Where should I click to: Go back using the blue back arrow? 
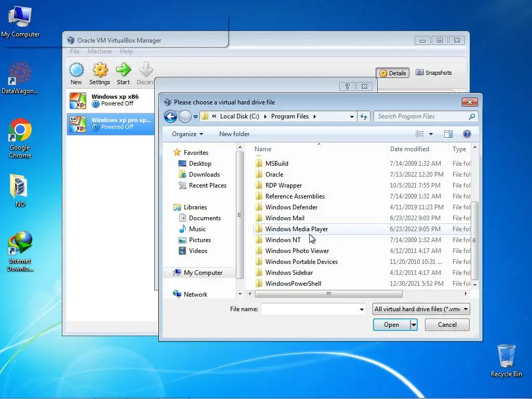[170, 116]
